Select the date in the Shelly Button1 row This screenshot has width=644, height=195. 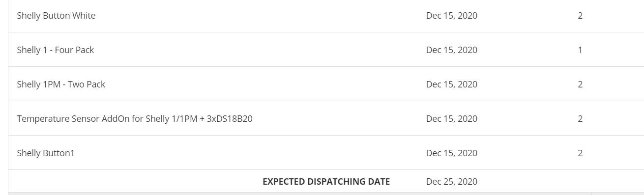point(452,153)
